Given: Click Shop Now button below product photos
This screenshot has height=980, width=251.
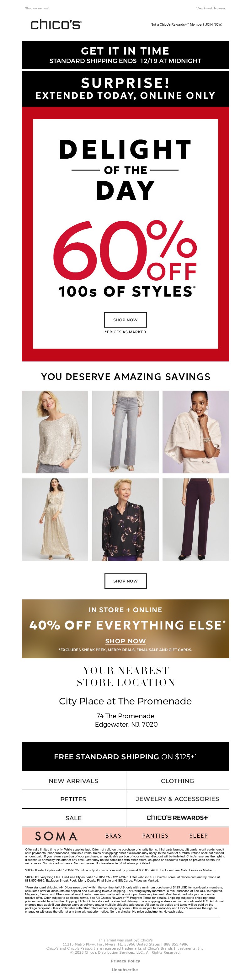Looking at the screenshot, I should 125,581.
